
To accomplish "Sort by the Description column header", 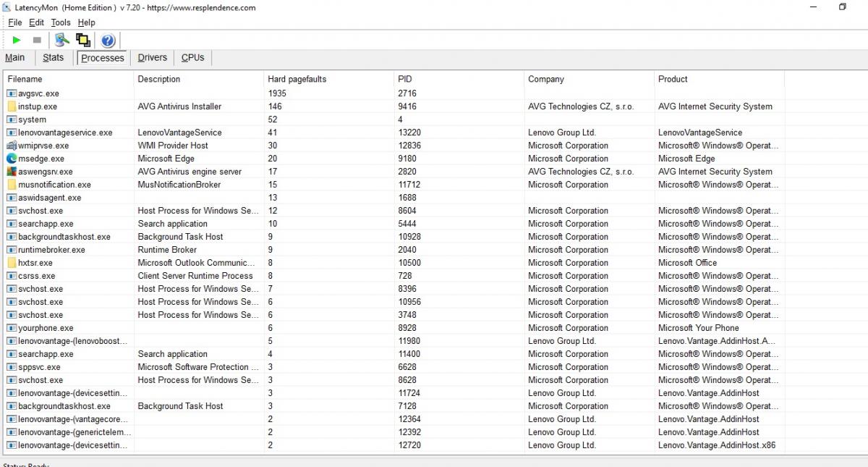I will click(x=199, y=79).
